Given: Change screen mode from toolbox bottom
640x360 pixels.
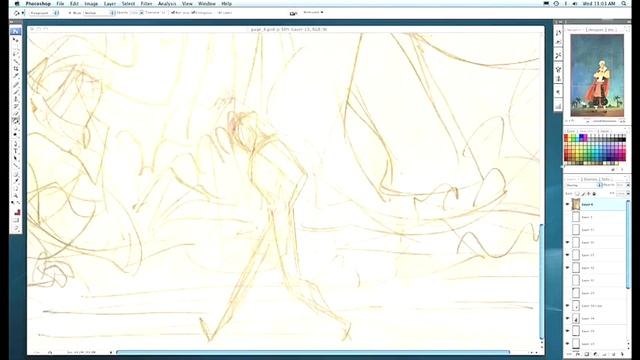Looking at the screenshot, I should click(16, 228).
